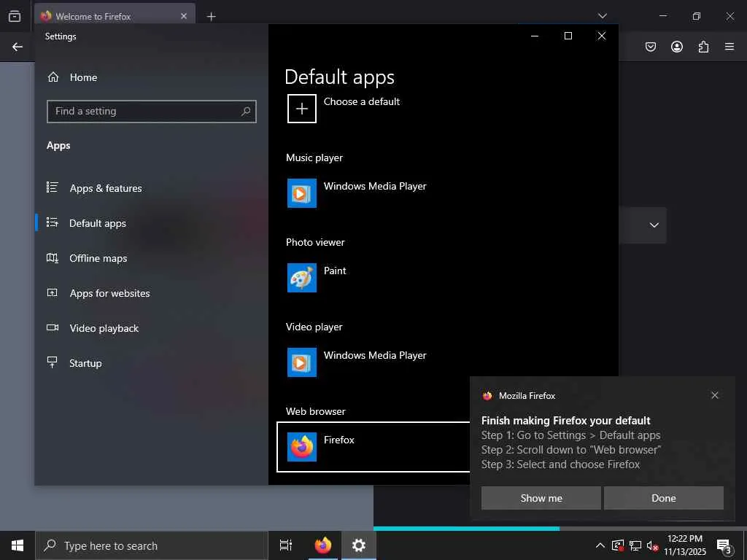Click the search magnifier in Find a setting
Image resolution: width=747 pixels, height=560 pixels.
click(246, 112)
